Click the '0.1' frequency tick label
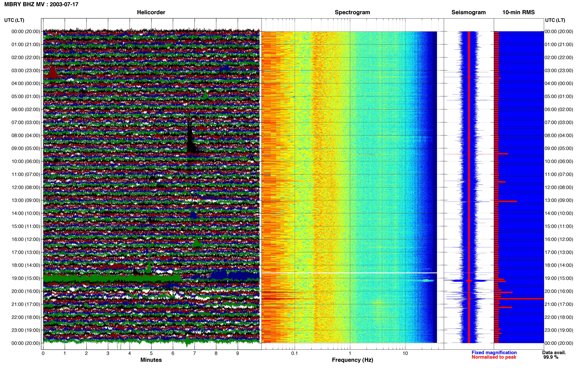Viewport: 588px width, 368px height. click(x=295, y=353)
